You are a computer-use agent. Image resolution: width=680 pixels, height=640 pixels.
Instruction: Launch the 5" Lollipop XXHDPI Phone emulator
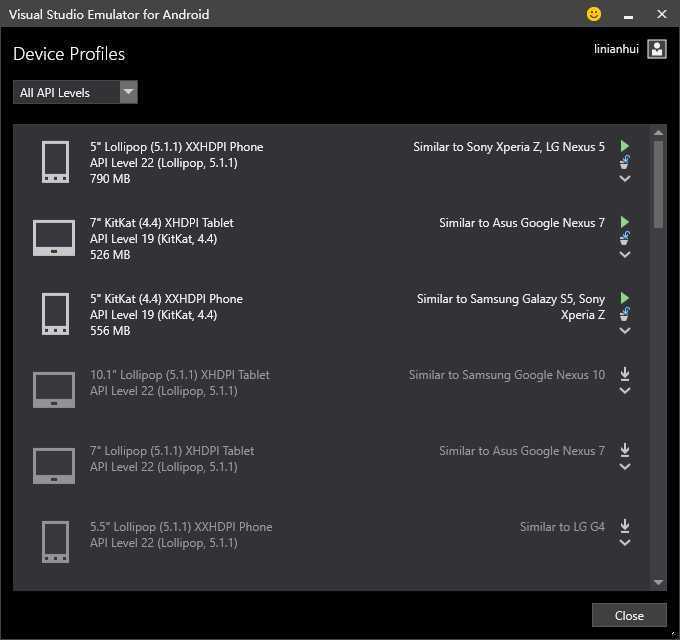(x=625, y=146)
